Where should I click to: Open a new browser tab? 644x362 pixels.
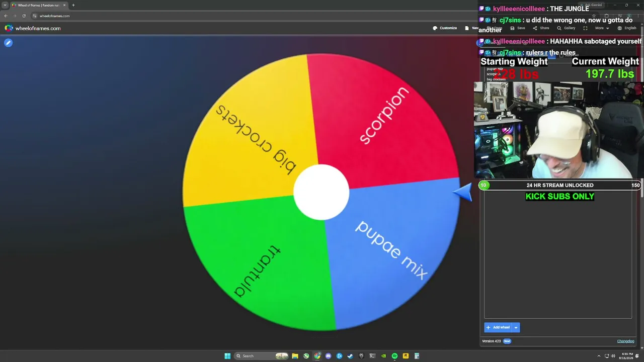pos(73,5)
